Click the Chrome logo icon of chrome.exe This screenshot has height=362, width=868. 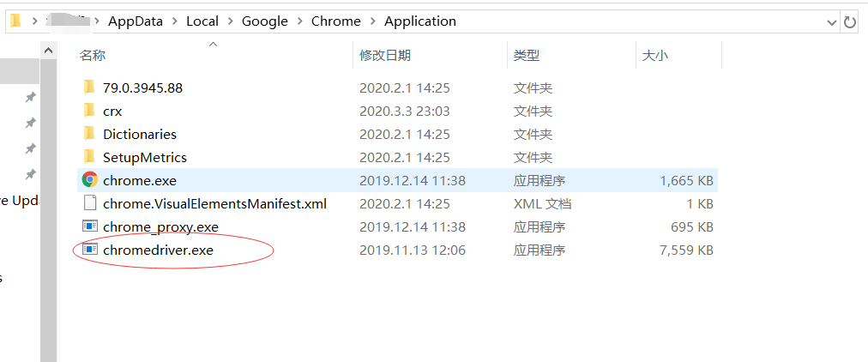pos(90,180)
